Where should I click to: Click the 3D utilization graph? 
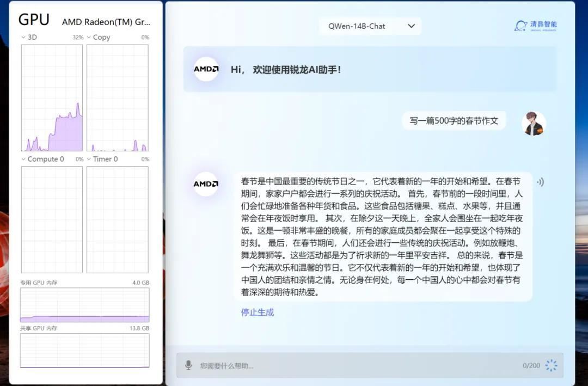pos(52,98)
